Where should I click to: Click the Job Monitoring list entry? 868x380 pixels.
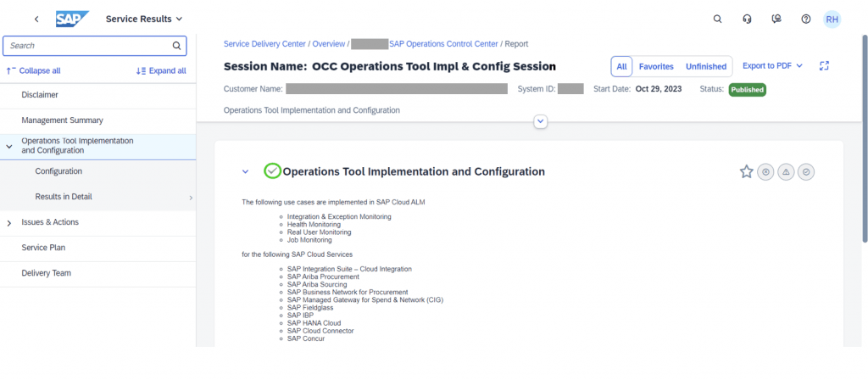pos(309,240)
